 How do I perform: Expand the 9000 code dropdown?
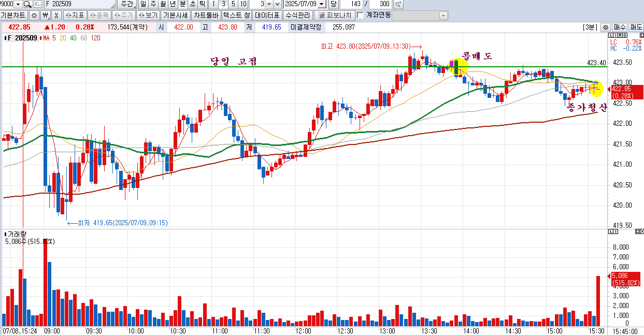pyautogui.click(x=18, y=4)
